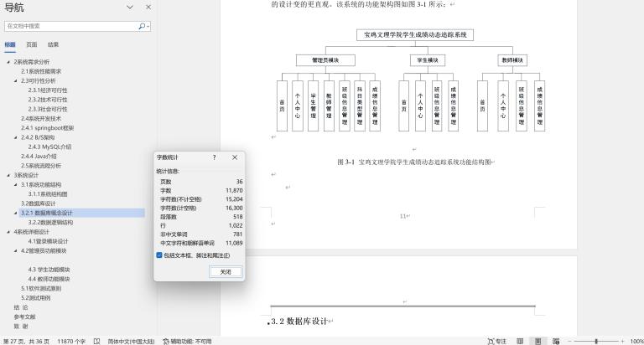Screen dimensions: 644x345
Task: Click the help question mark in 字数统计 dialog
Action: (x=214, y=157)
